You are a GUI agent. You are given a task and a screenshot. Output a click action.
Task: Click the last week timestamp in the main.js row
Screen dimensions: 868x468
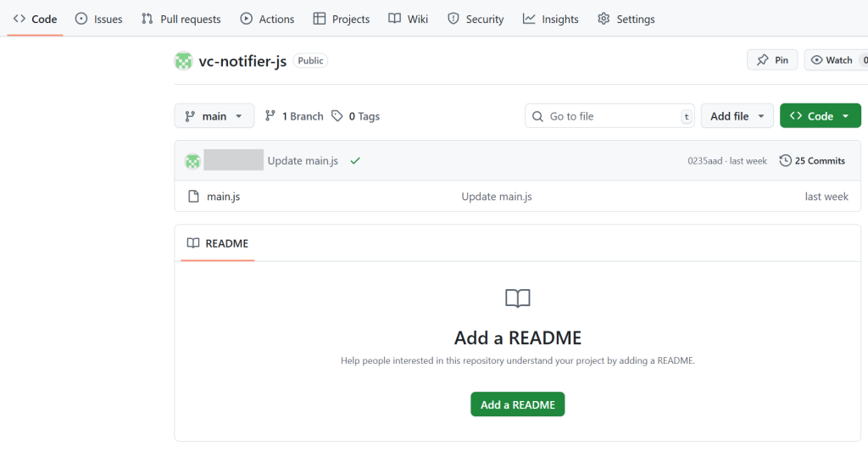pos(826,196)
